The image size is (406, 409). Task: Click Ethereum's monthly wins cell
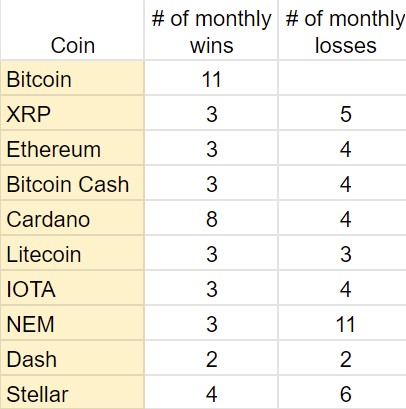pyautogui.click(x=211, y=148)
